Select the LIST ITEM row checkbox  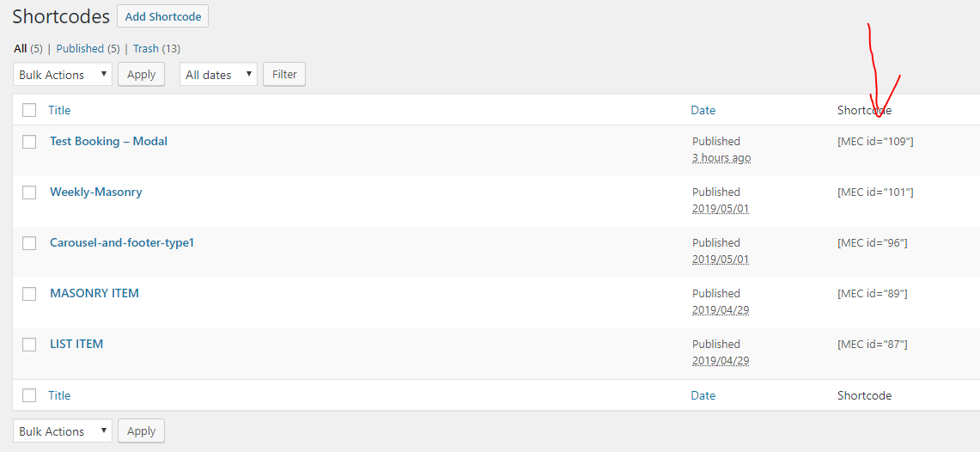point(29,345)
